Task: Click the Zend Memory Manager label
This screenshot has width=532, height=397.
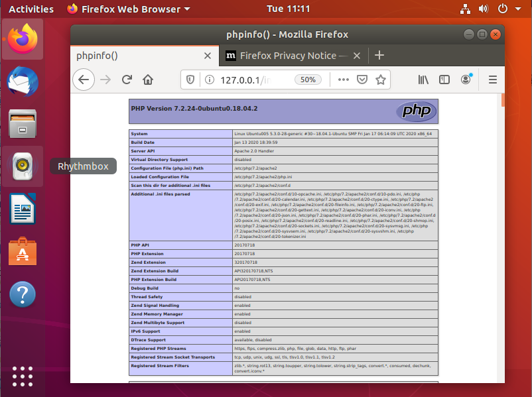Action: pyautogui.click(x=157, y=314)
